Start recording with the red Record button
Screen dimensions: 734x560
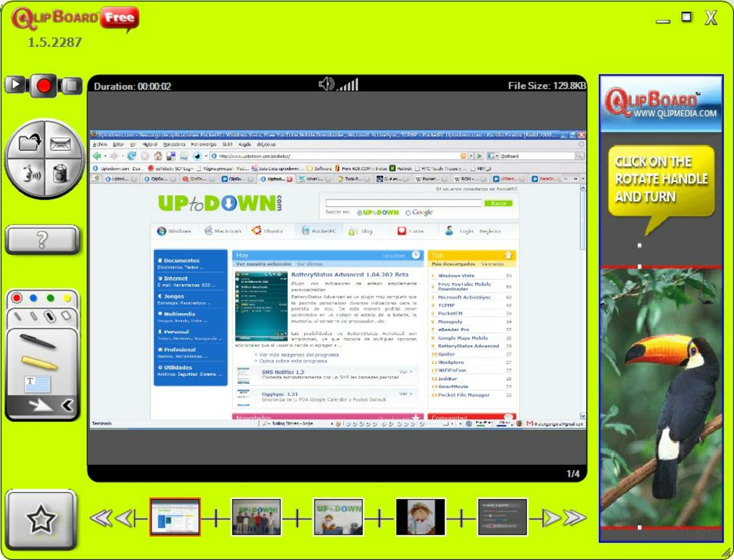pyautogui.click(x=44, y=86)
